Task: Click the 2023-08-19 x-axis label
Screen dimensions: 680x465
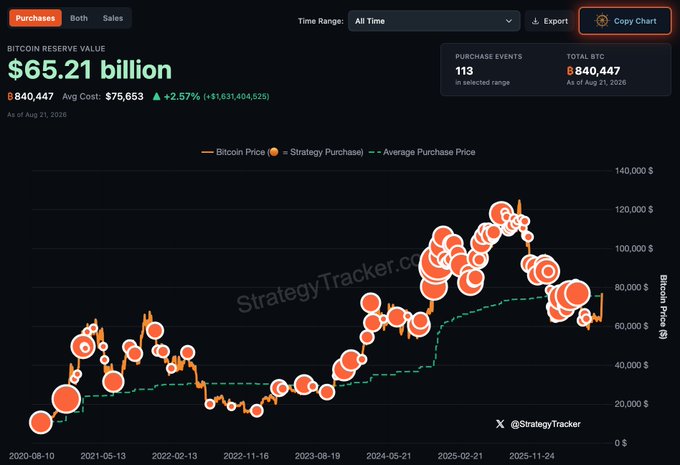Action: coord(317,456)
